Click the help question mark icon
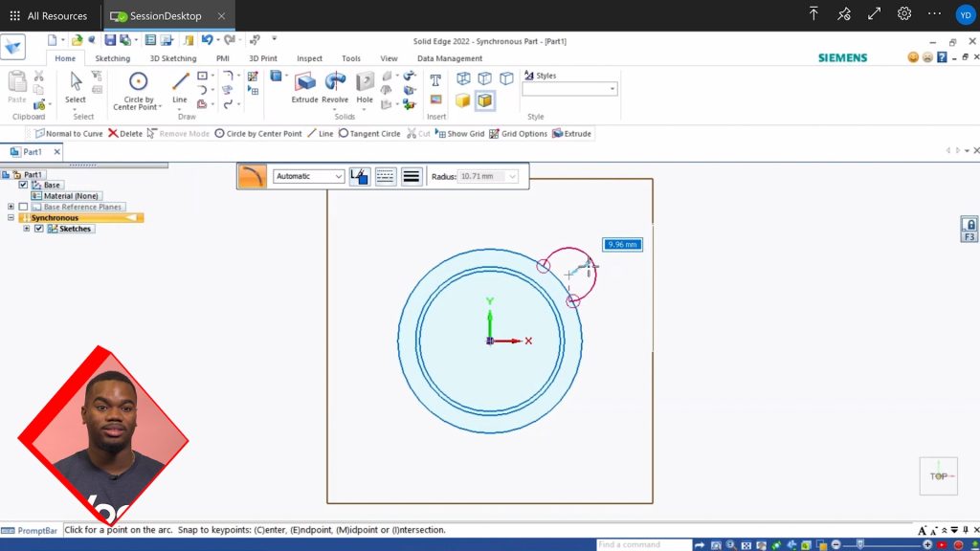The width and height of the screenshot is (980, 551). tap(942, 57)
